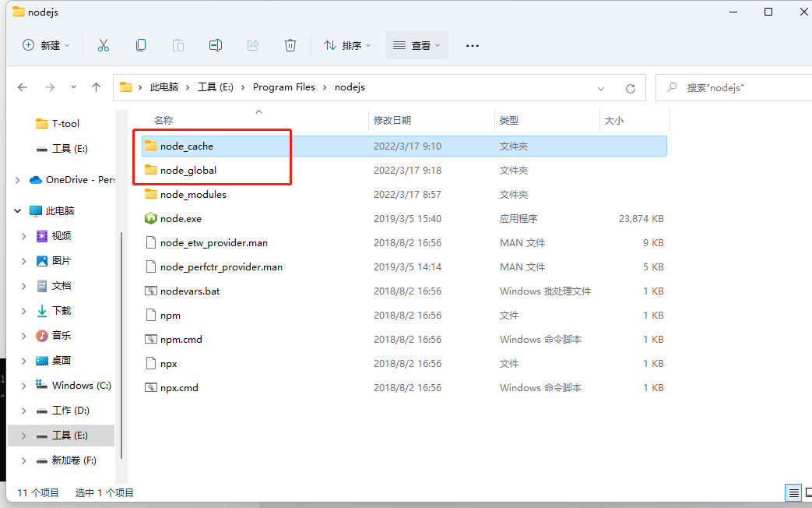Click the Copy icon in toolbar
The image size is (812, 508).
click(141, 46)
